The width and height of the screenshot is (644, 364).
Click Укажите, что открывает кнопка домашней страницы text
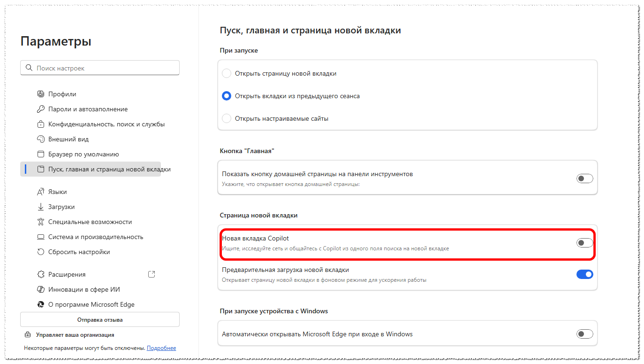(291, 184)
